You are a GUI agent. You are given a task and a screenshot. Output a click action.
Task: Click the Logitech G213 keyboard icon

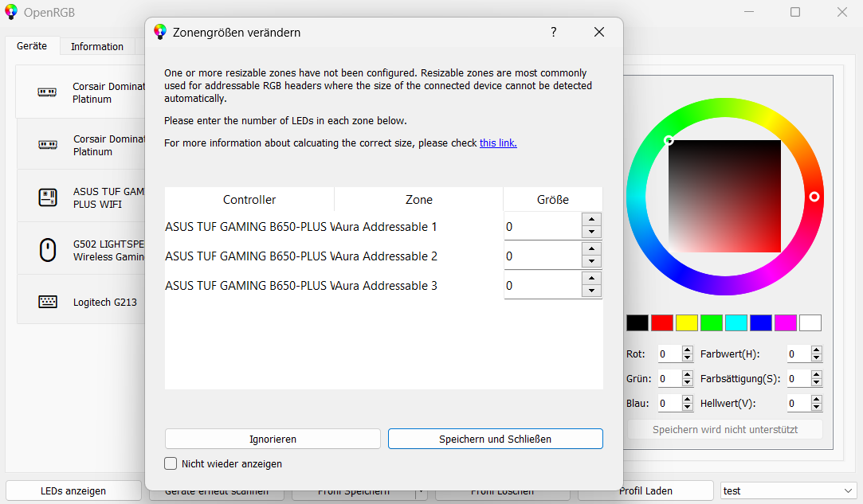(48, 302)
